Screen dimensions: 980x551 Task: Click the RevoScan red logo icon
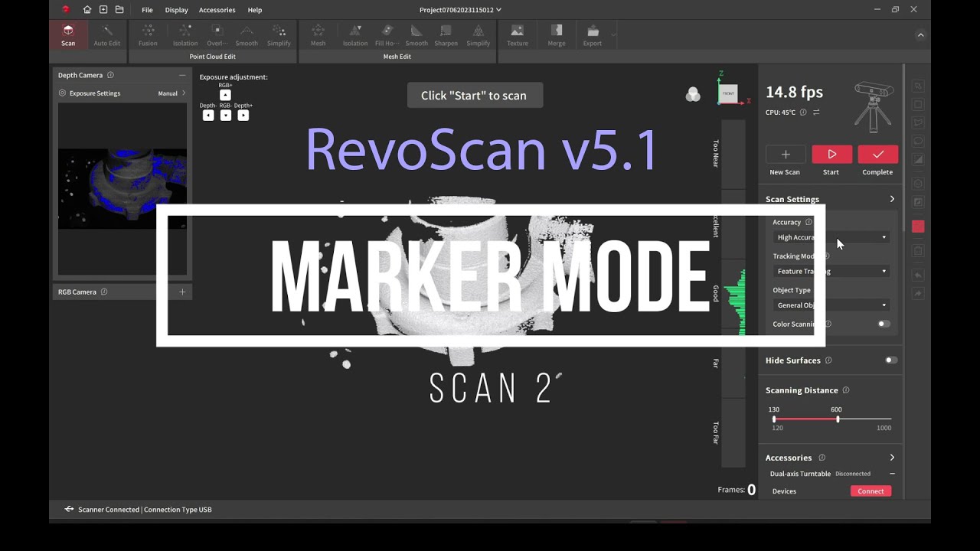click(x=66, y=10)
